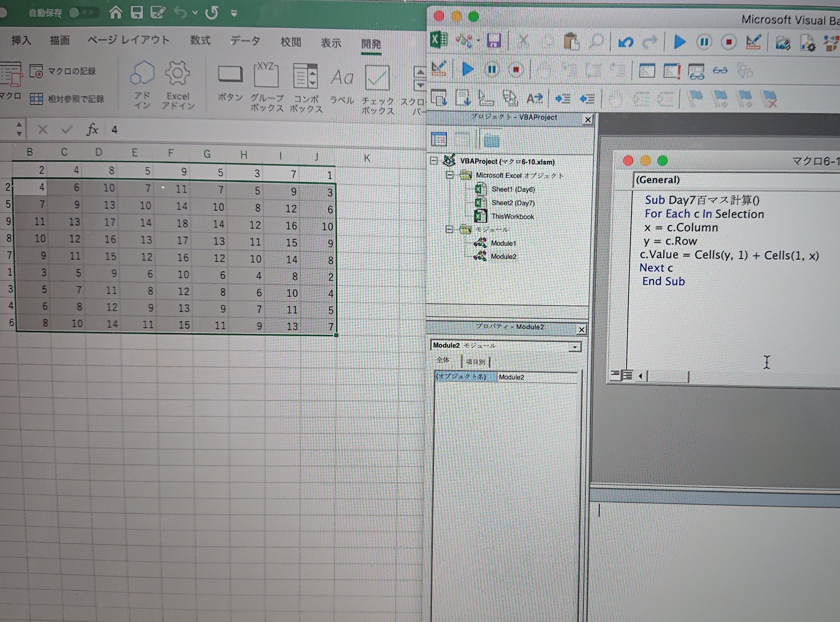Screen dimensions: 840x622
Task: Collapse the VBAProject tree node
Action: click(434, 161)
